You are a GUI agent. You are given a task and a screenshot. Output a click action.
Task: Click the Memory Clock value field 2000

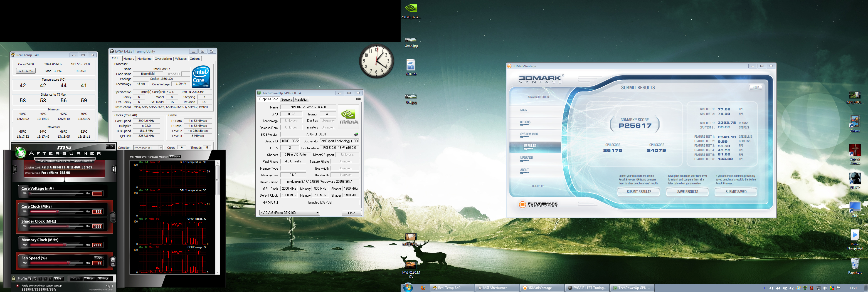coord(97,245)
